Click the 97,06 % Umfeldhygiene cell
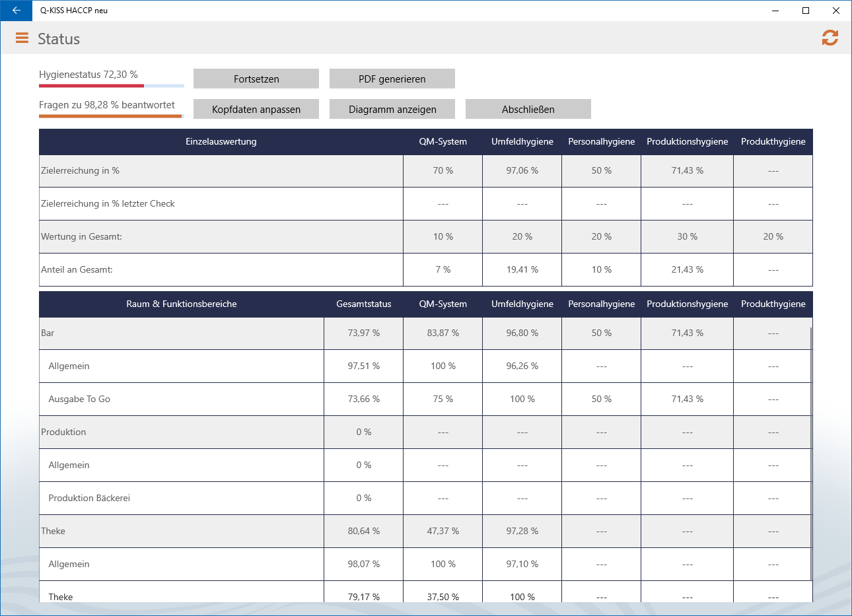This screenshot has width=852, height=616. 522,171
